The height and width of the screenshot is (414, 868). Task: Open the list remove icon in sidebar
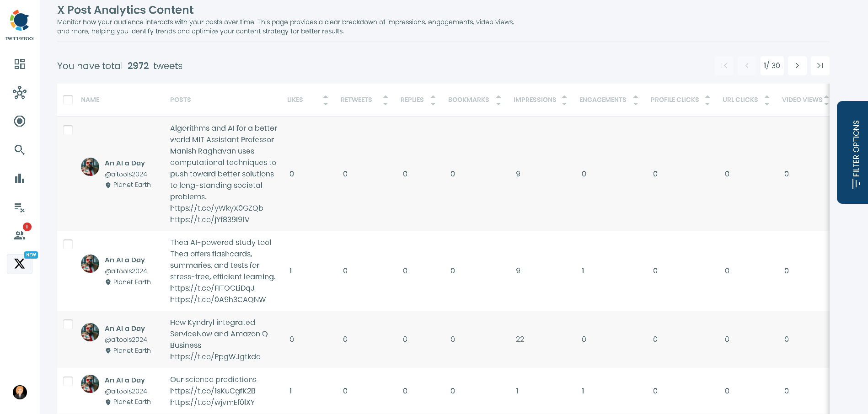point(20,207)
